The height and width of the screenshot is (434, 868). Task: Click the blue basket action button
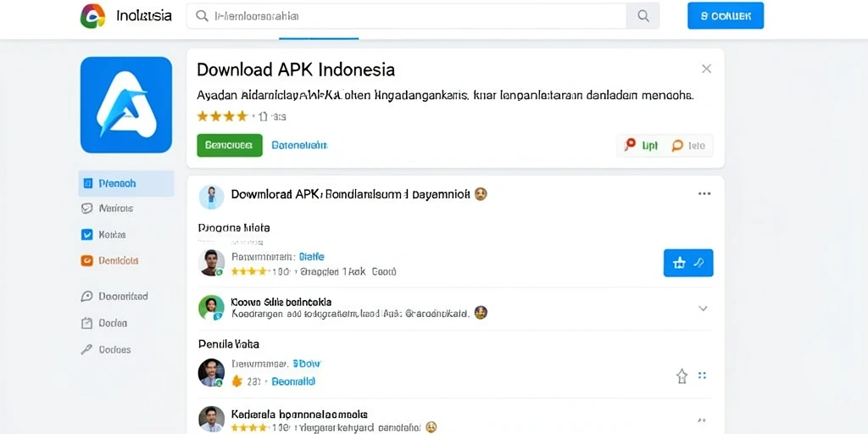(x=688, y=263)
